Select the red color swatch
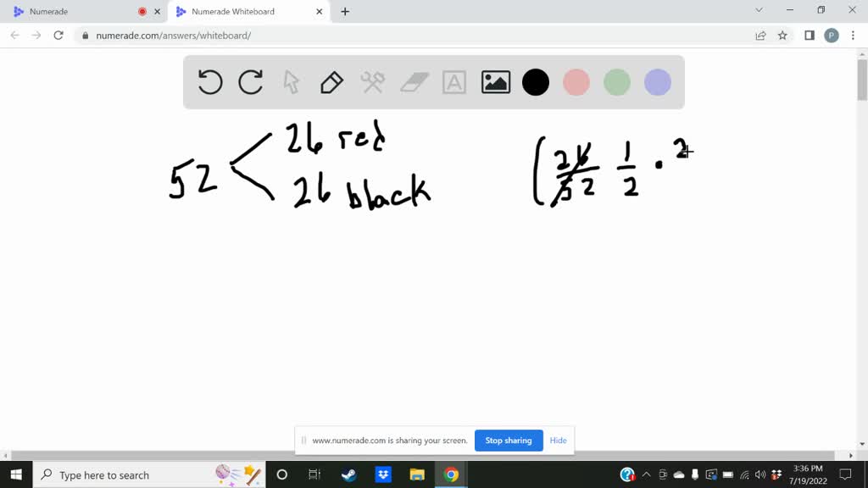This screenshot has width=868, height=488. tap(576, 81)
